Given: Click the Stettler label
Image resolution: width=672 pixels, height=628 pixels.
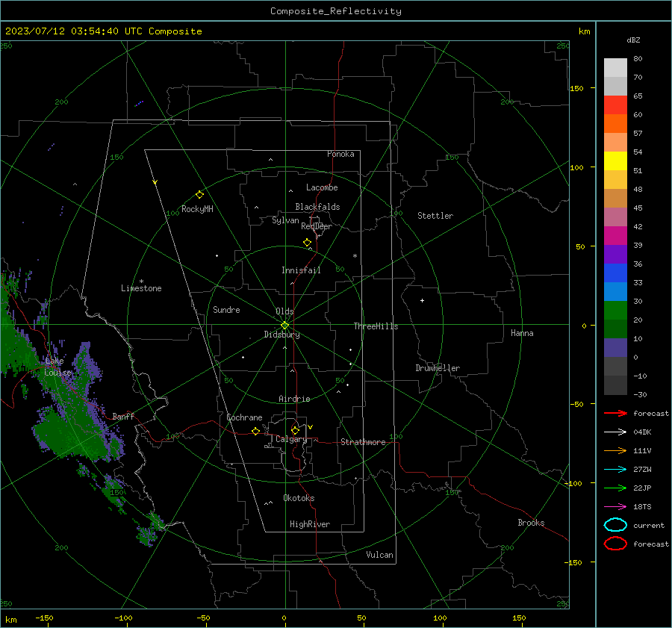Looking at the screenshot, I should (x=435, y=216).
